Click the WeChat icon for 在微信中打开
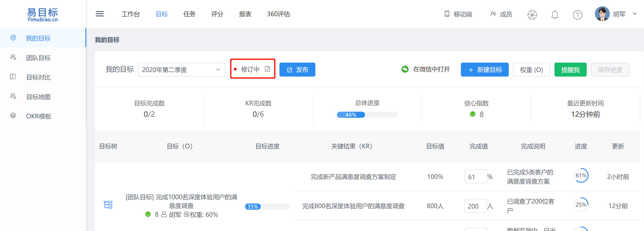The height and width of the screenshot is (231, 644). coord(405,69)
